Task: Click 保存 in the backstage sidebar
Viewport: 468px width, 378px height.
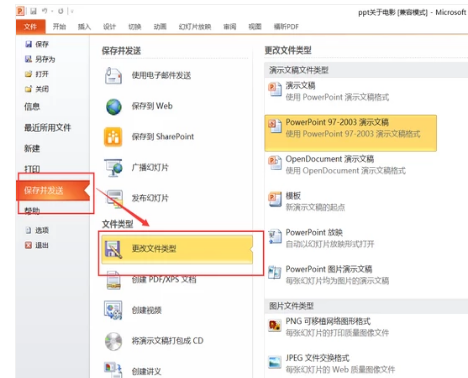Action: (x=37, y=44)
